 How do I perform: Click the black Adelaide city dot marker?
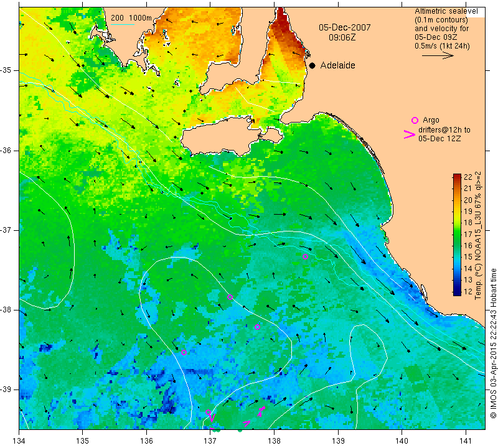tap(312, 66)
